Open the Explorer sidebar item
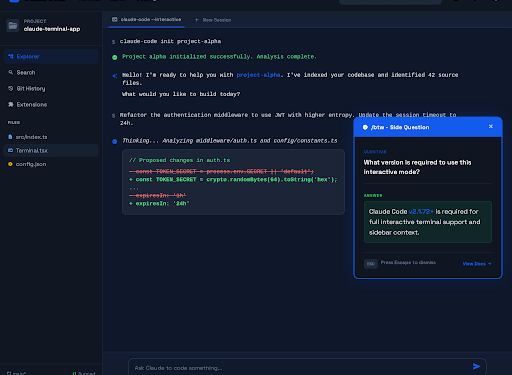 tap(51, 56)
